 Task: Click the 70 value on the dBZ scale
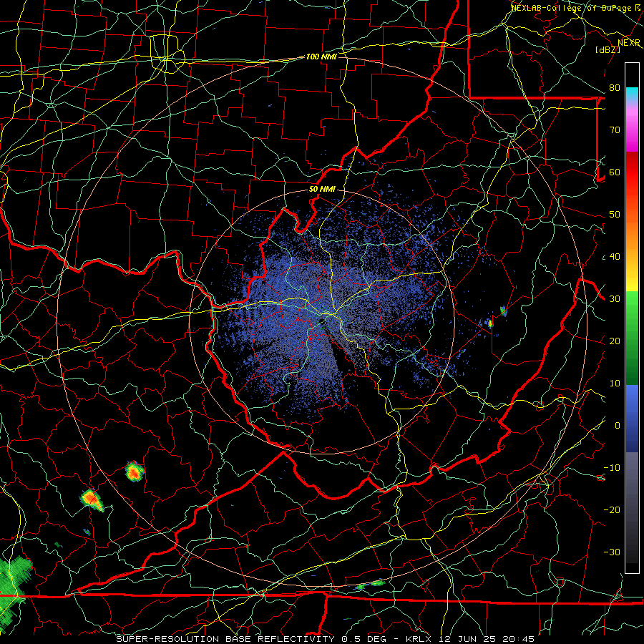coord(615,130)
